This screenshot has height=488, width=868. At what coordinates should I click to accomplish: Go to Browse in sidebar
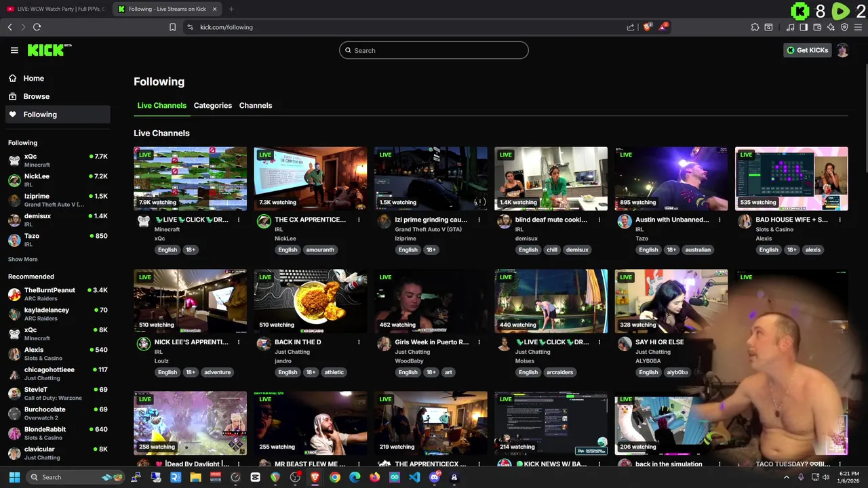click(x=58, y=96)
